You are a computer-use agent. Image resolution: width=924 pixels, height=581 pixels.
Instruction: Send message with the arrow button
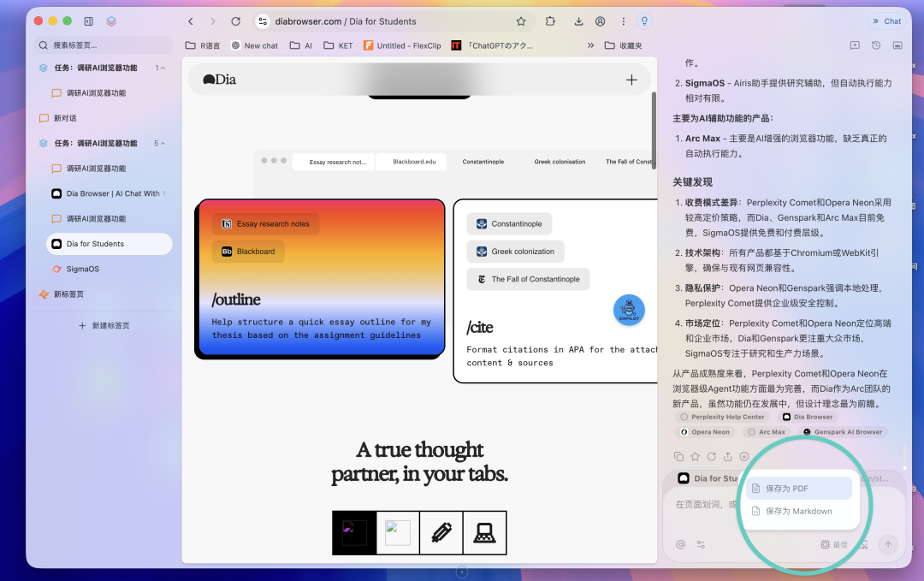coord(888,544)
